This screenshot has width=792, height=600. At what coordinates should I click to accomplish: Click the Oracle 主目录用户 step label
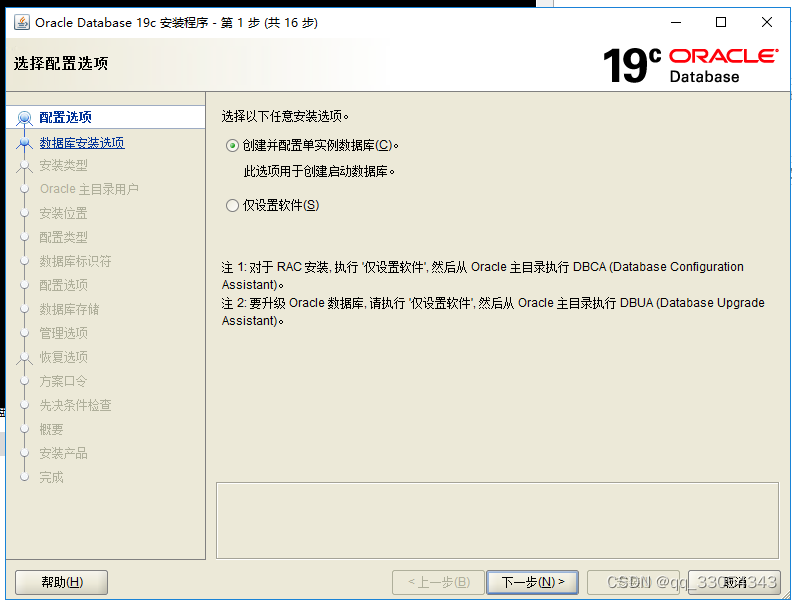click(x=89, y=189)
